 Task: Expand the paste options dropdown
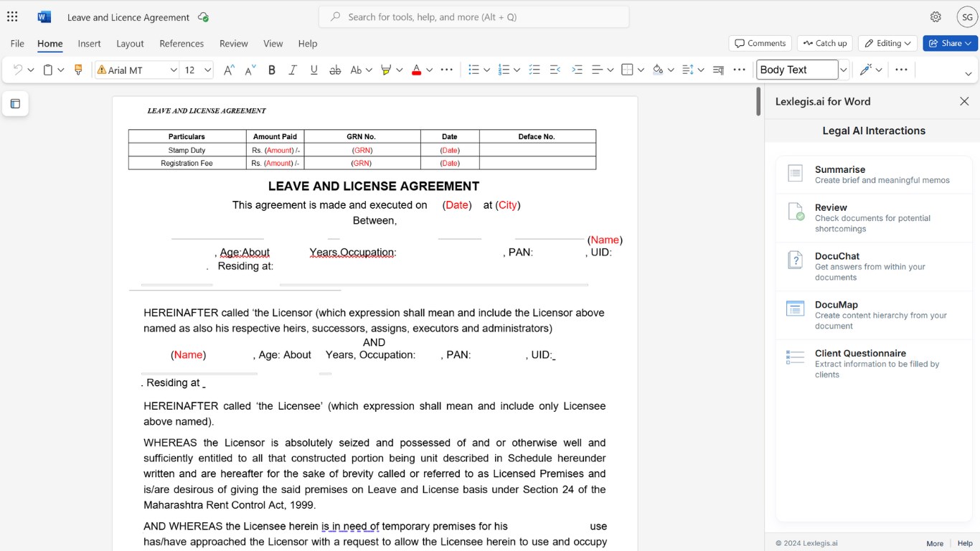[61, 70]
